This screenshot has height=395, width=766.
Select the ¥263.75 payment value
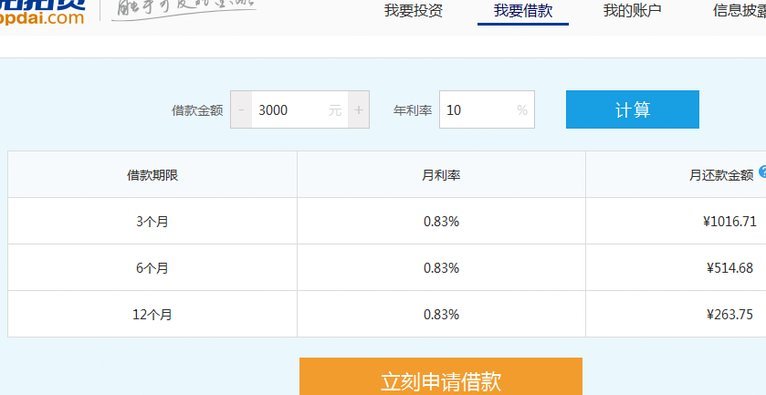point(730,314)
